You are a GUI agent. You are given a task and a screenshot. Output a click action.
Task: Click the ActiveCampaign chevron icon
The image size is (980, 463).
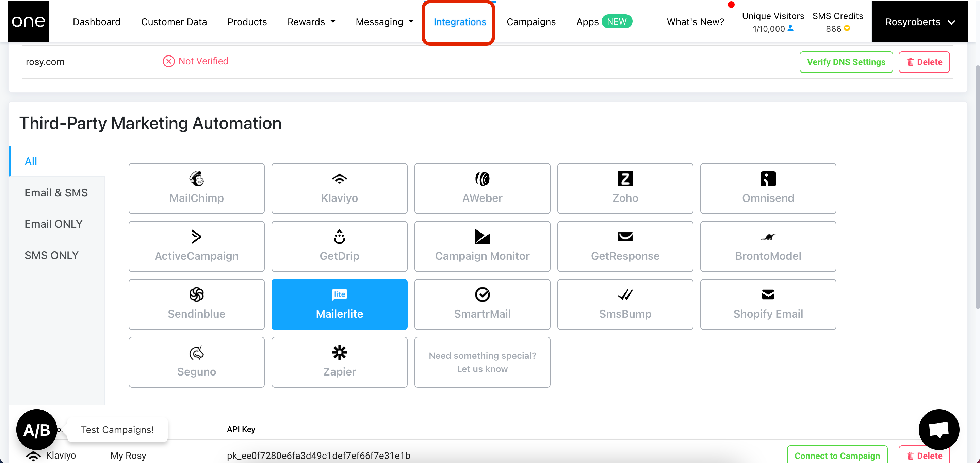[196, 237]
